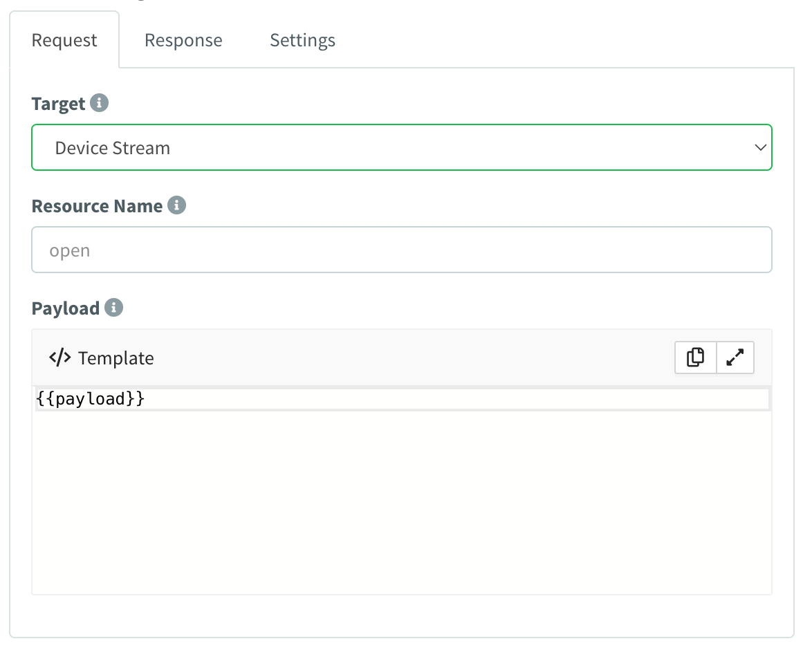
Task: Expand the payload editor to fullscreen
Action: click(x=735, y=357)
